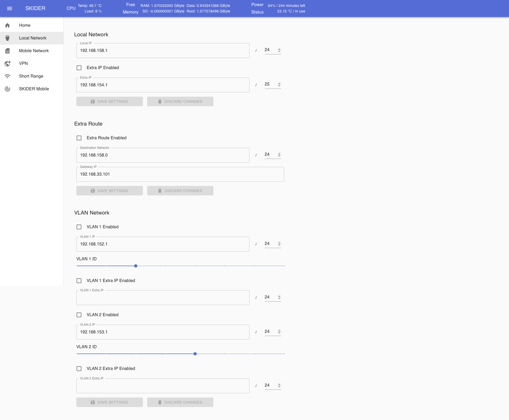Click the VLAN 1 IP input field
Screen dimensions: 509x420
(x=163, y=244)
